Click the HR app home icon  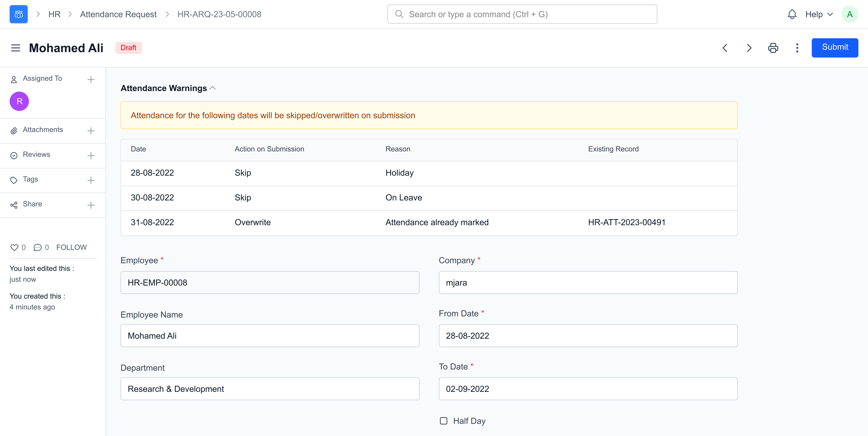point(19,14)
